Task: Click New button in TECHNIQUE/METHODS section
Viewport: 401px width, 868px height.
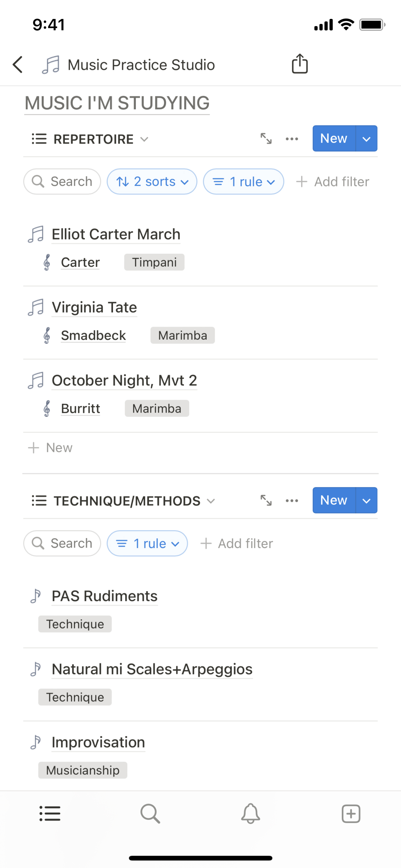Action: (x=334, y=500)
